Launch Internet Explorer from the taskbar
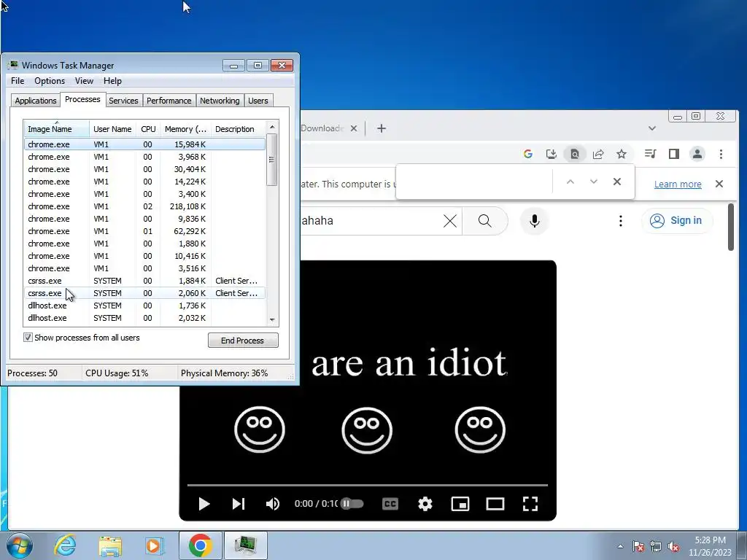The width and height of the screenshot is (747, 560). (65, 545)
